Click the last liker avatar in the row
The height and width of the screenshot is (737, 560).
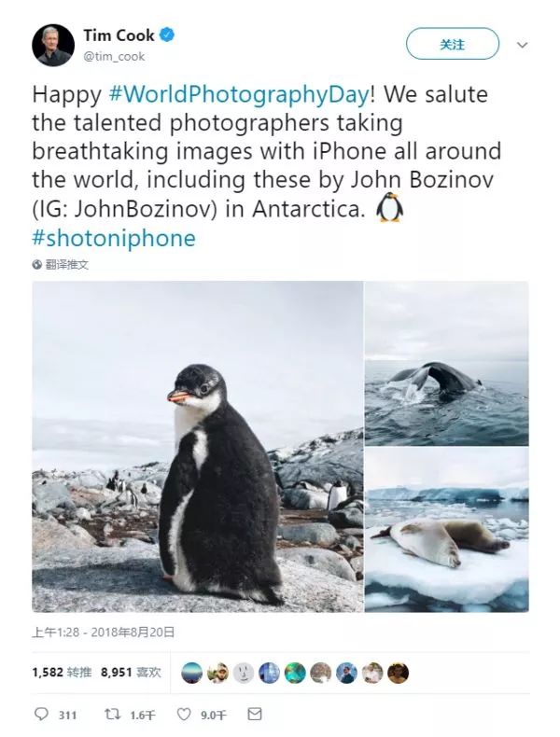pos(399,673)
